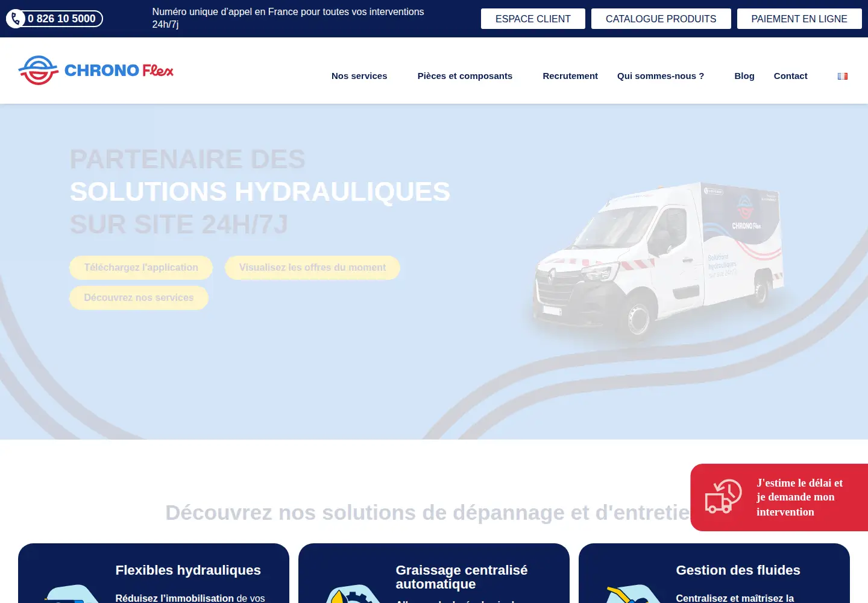Open the Recrutement menu item

[570, 76]
